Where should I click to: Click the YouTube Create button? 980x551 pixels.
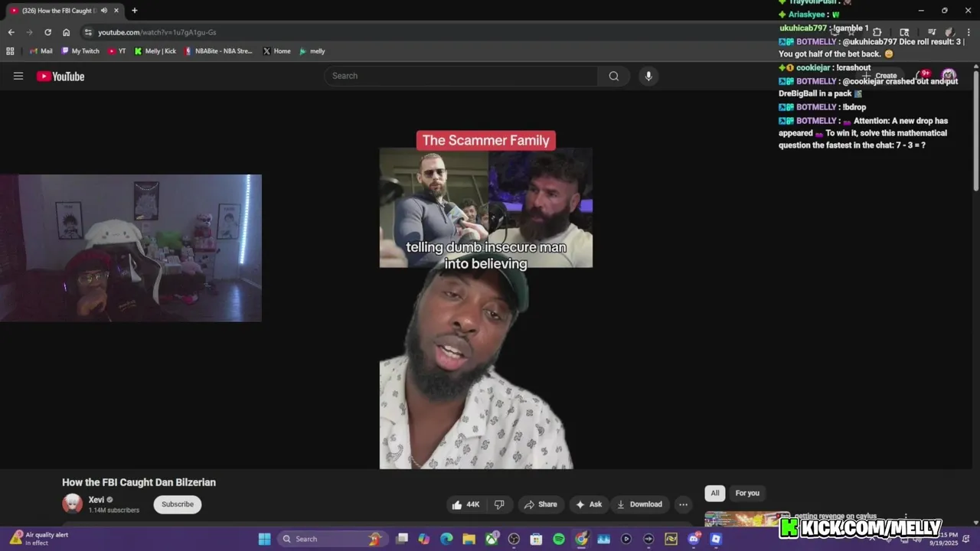pyautogui.click(x=880, y=76)
